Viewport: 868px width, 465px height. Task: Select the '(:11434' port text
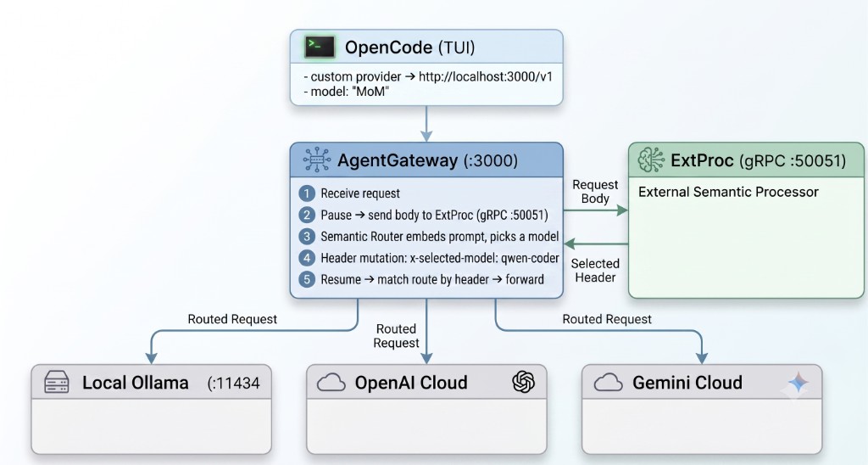click(233, 383)
